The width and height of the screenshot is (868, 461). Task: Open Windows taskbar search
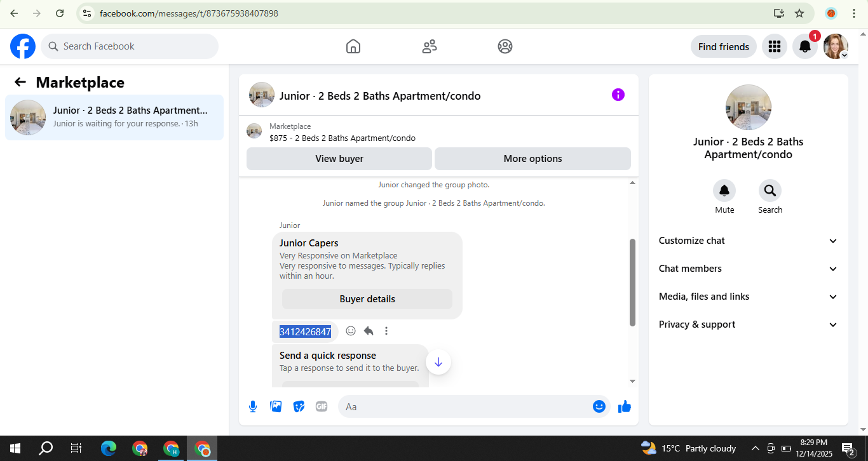[46, 448]
